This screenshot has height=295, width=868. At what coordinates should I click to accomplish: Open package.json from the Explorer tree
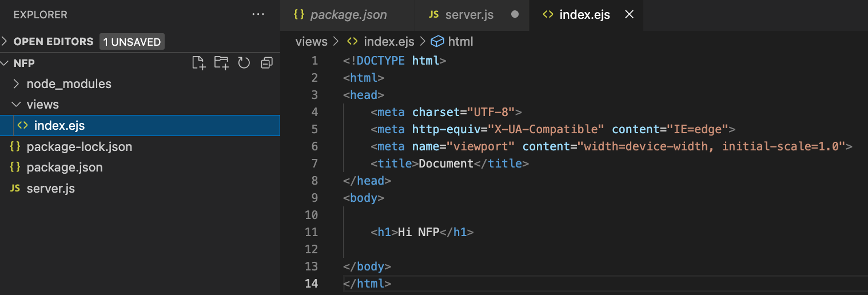tap(140, 168)
